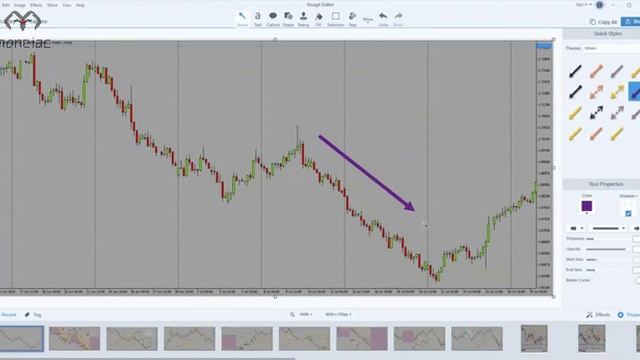This screenshot has height=360, width=640.
Task: Pick the selected blue arrow quick style
Action: coord(635,92)
